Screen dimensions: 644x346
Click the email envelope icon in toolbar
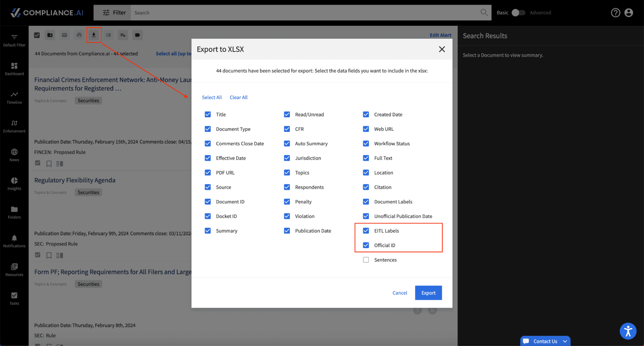tap(64, 35)
